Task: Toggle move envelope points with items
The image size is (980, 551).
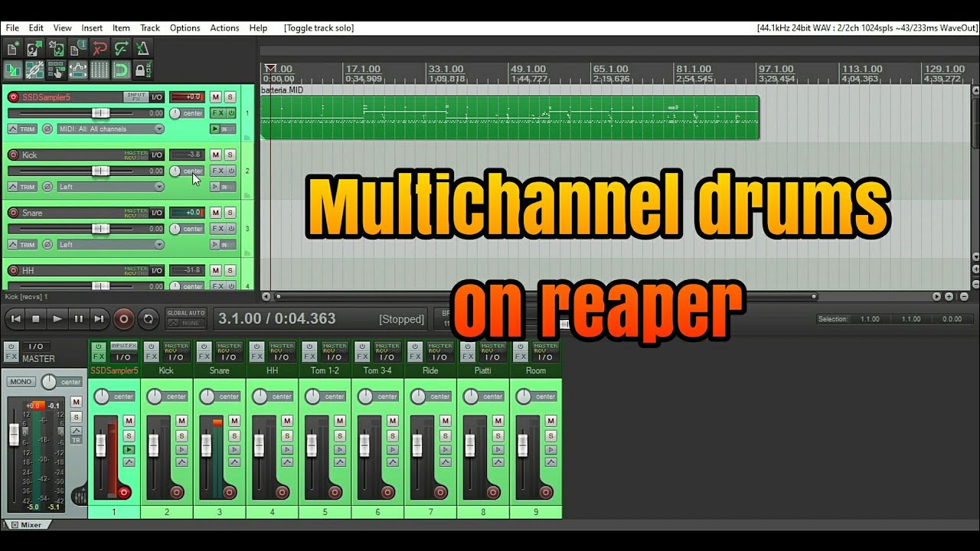Action: [77, 70]
